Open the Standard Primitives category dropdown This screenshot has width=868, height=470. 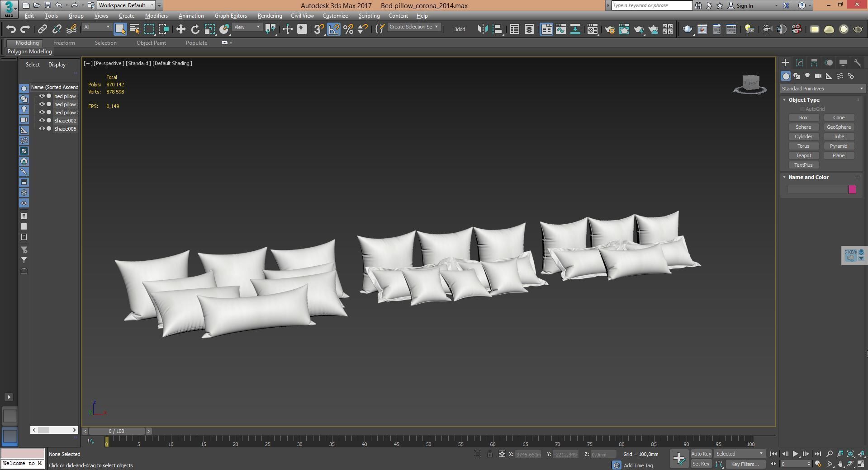point(822,89)
